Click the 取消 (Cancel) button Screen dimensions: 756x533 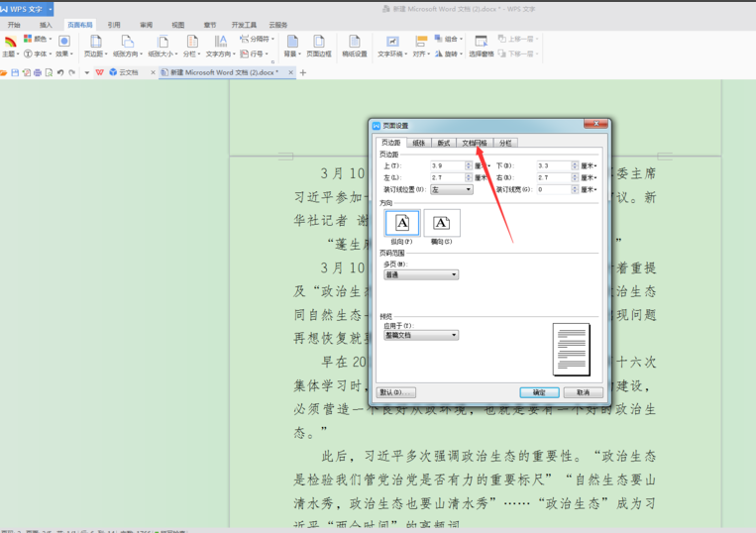(583, 392)
